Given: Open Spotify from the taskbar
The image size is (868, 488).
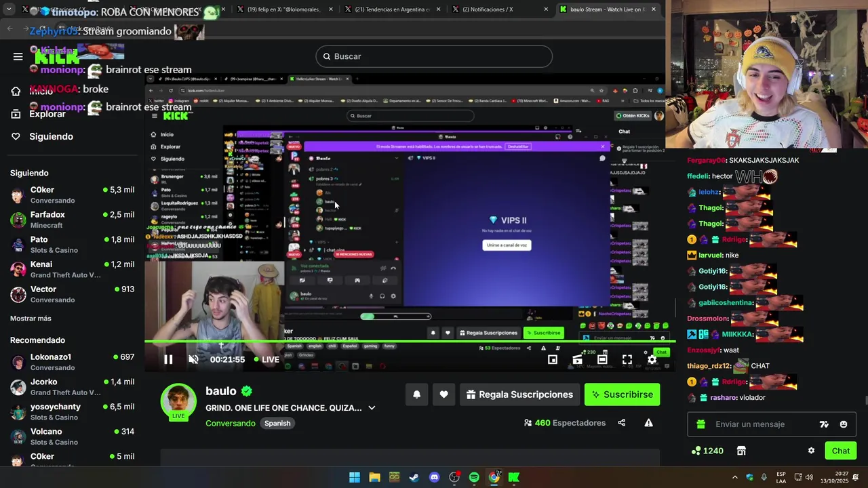Looking at the screenshot, I should [x=474, y=477].
